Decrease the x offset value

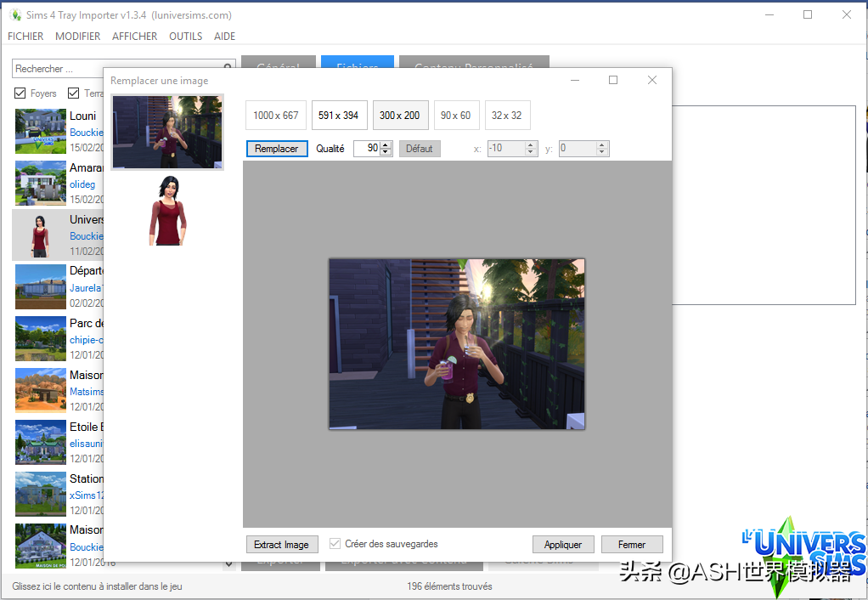[x=531, y=152]
